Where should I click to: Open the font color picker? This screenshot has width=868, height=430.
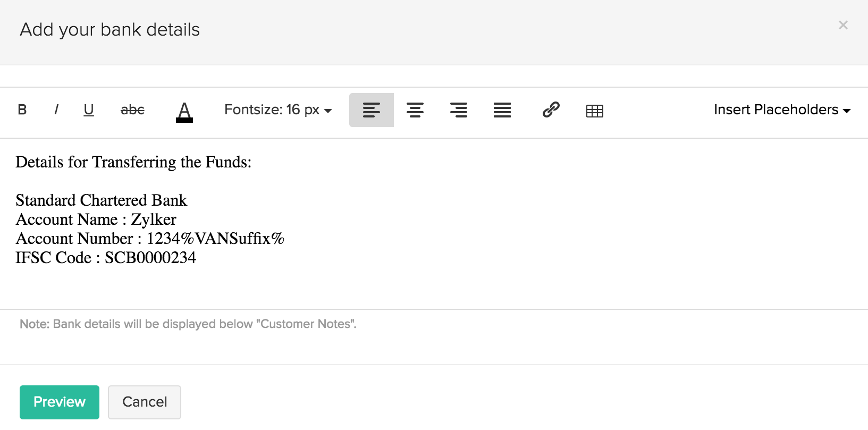[184, 111]
